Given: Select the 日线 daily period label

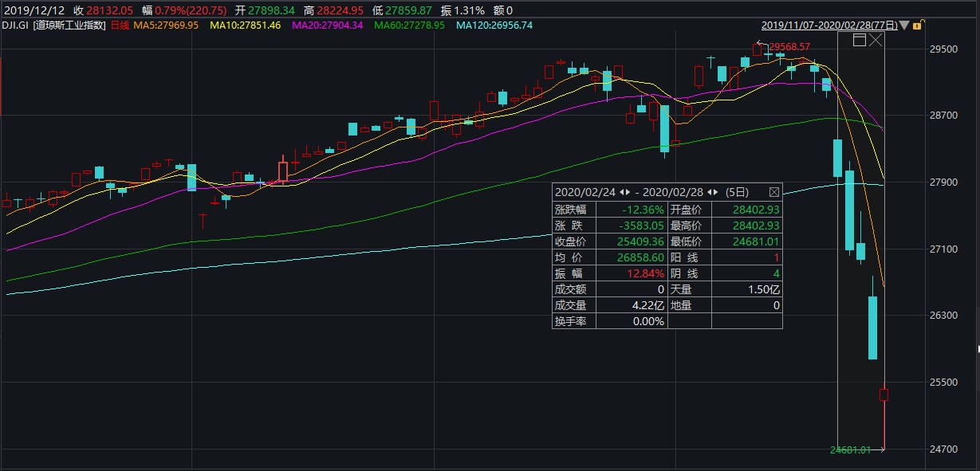Looking at the screenshot, I should tap(120, 26).
